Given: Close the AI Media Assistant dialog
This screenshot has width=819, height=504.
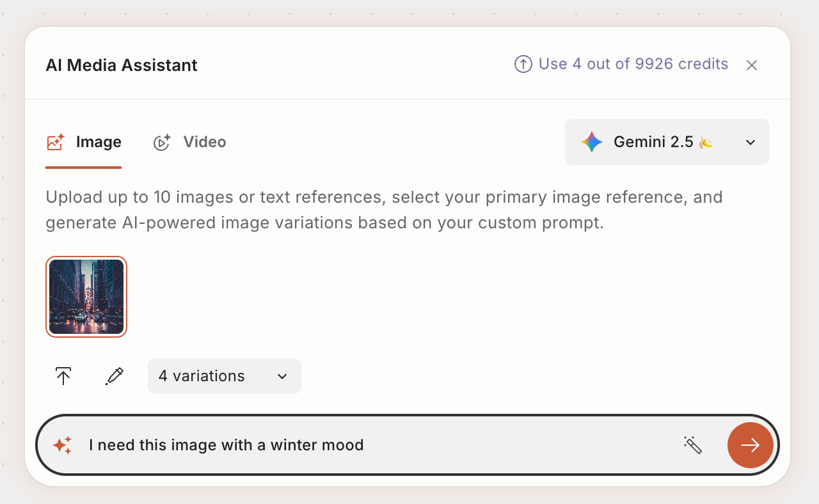Looking at the screenshot, I should (x=752, y=65).
